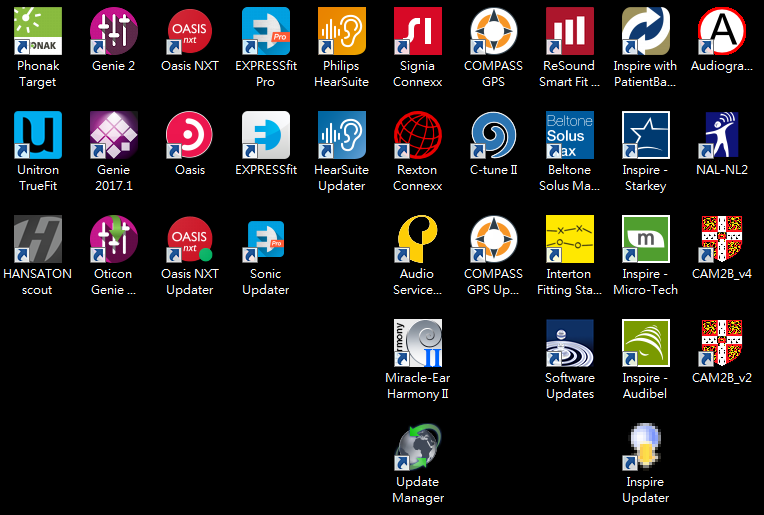Open Unitron TrueFit shortcut
764x515 pixels.
pos(38,135)
